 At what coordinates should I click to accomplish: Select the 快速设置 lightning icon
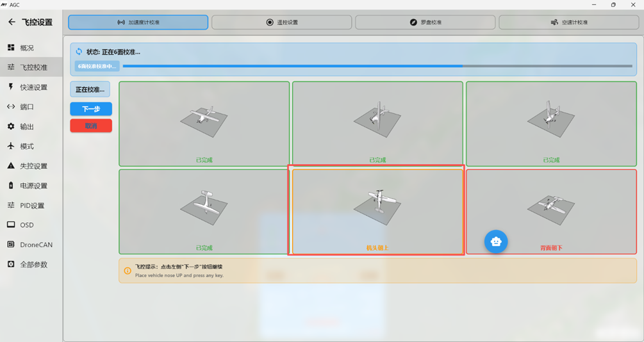(x=11, y=87)
